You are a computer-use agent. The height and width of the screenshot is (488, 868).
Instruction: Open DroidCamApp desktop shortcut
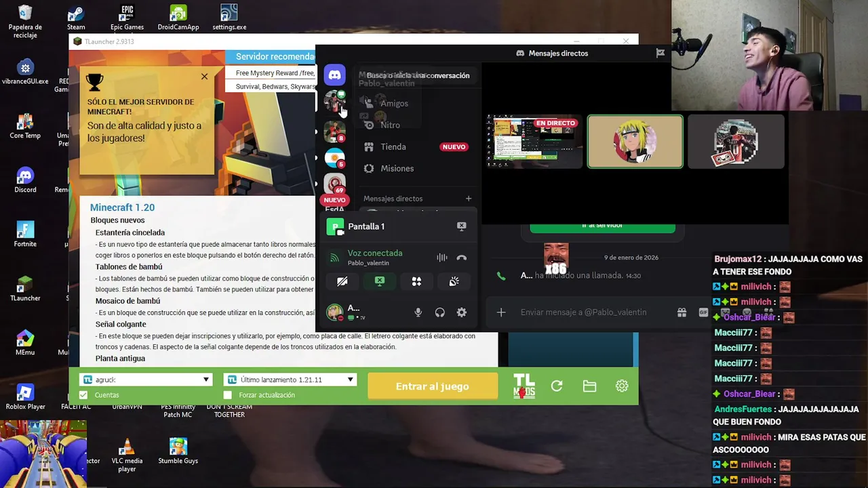click(178, 18)
